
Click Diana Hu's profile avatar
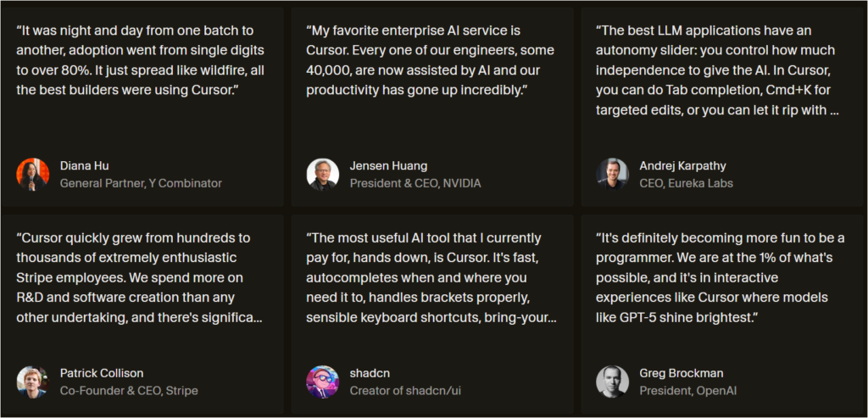coord(33,174)
